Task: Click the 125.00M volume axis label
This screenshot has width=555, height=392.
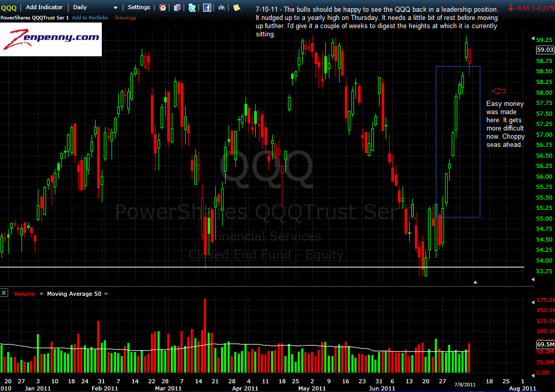Action: (545, 321)
